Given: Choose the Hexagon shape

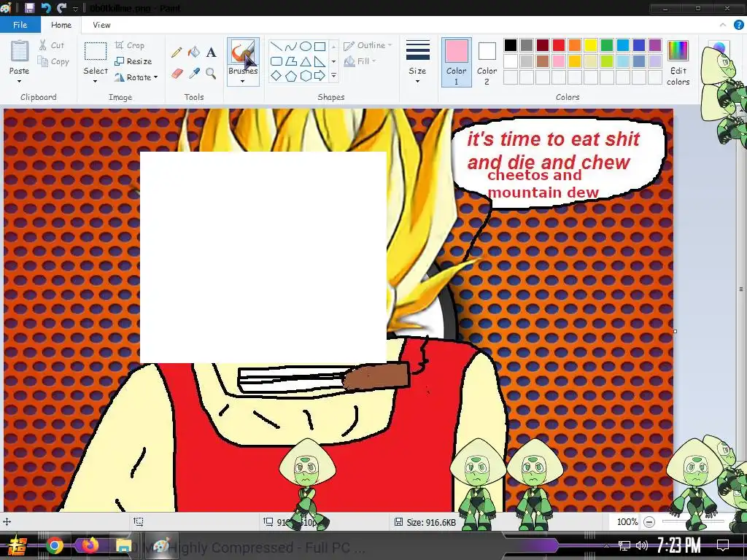Looking at the screenshot, I should 306,75.
